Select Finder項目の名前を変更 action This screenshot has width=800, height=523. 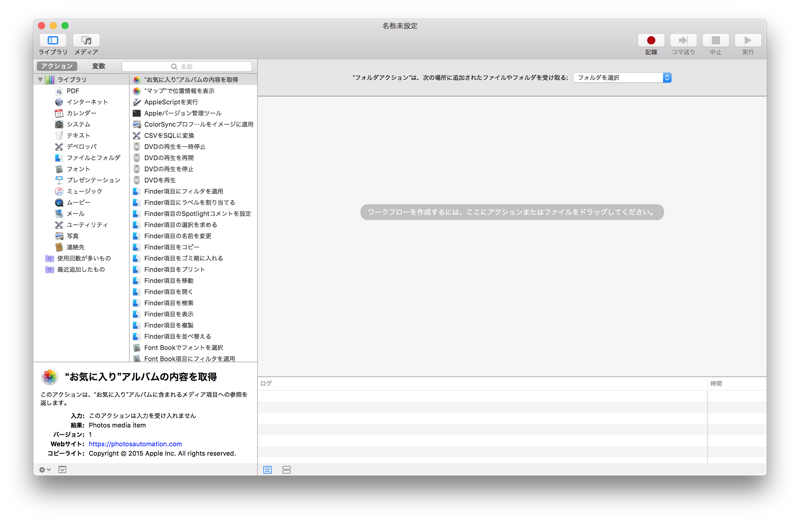tap(193, 236)
